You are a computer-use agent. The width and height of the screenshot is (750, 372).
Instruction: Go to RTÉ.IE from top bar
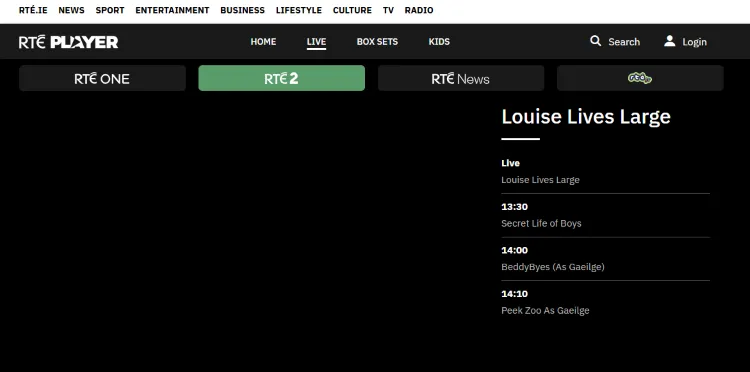33,10
